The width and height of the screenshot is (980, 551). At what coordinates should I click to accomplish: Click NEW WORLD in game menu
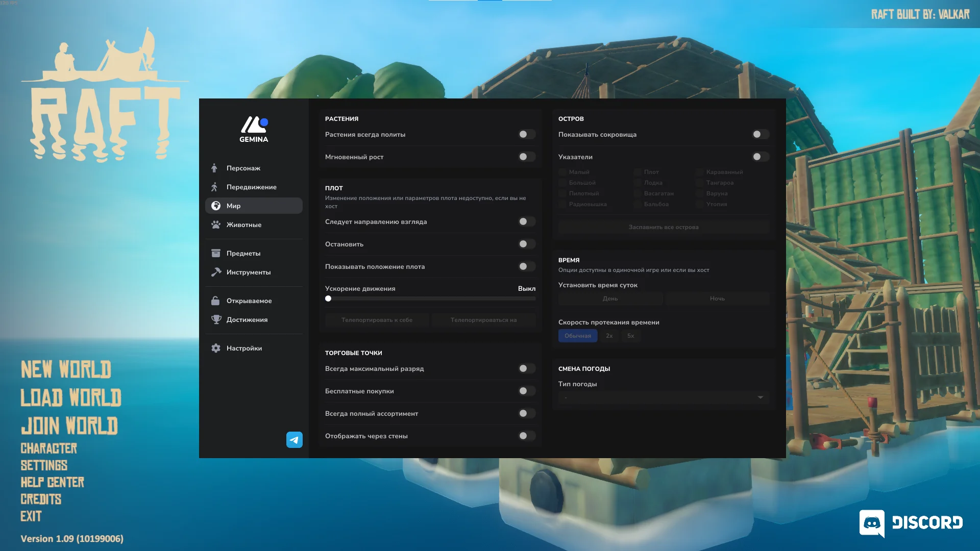click(66, 369)
